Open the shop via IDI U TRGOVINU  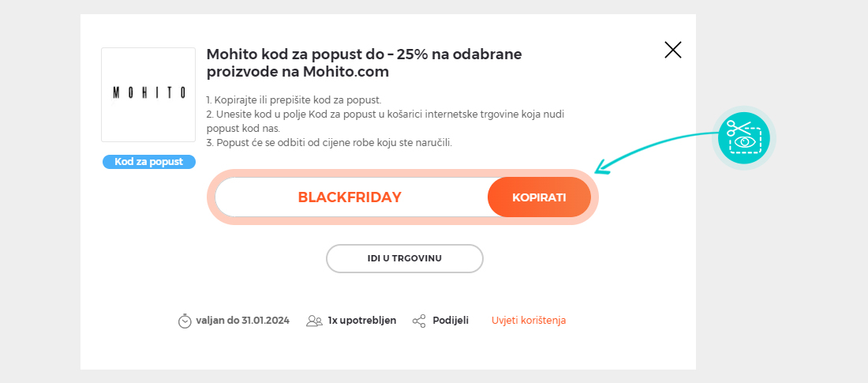click(405, 258)
